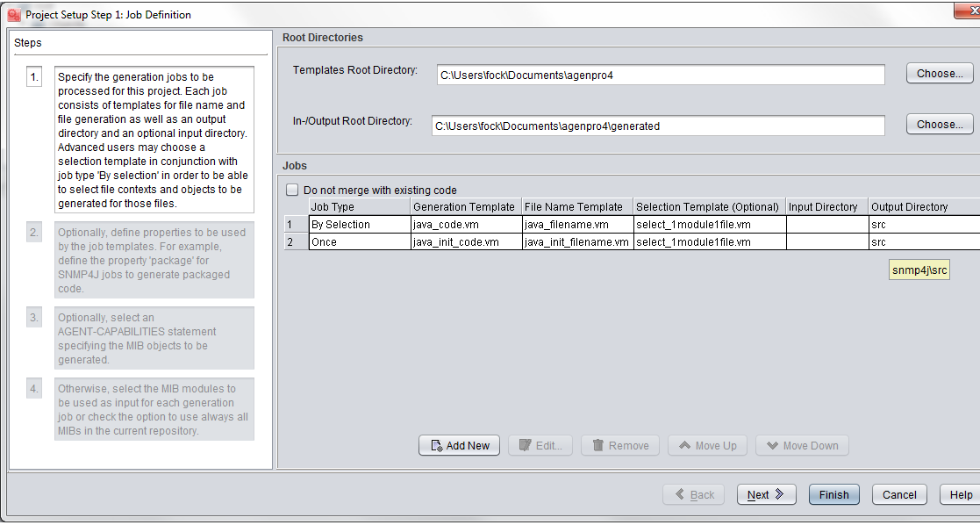Click the 'src' output directory in row 1

pyautogui.click(x=925, y=224)
